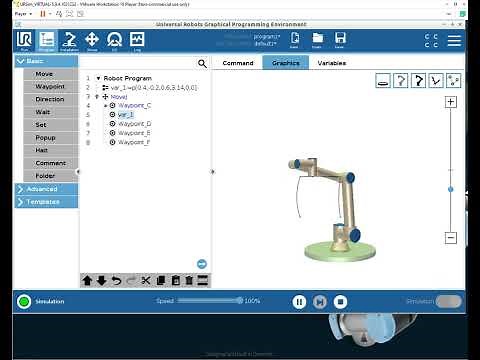Click the graphics zoom slider handle
The image size is (480, 360).
(451, 189)
